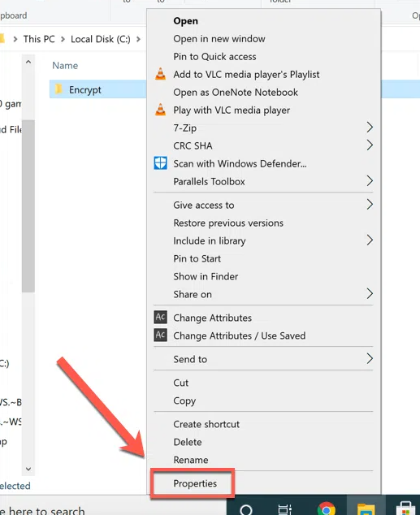Viewport: 420px width, 515px height.
Task: Click Play with VLC media player text
Action: click(x=232, y=110)
